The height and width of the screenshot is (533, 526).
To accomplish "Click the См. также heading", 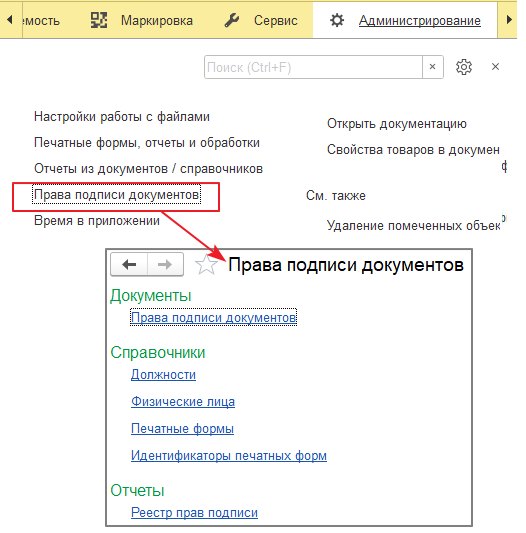I will click(336, 195).
